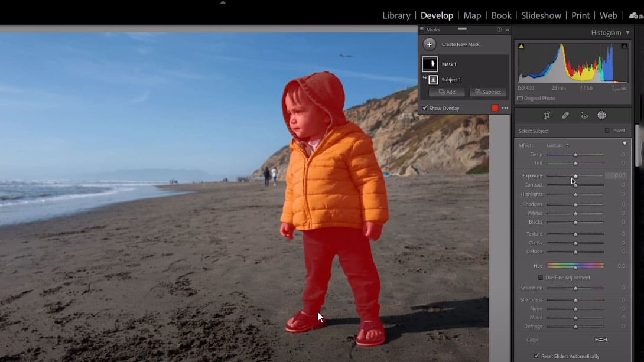
Task: Switch to the Library module
Action: [x=396, y=15]
